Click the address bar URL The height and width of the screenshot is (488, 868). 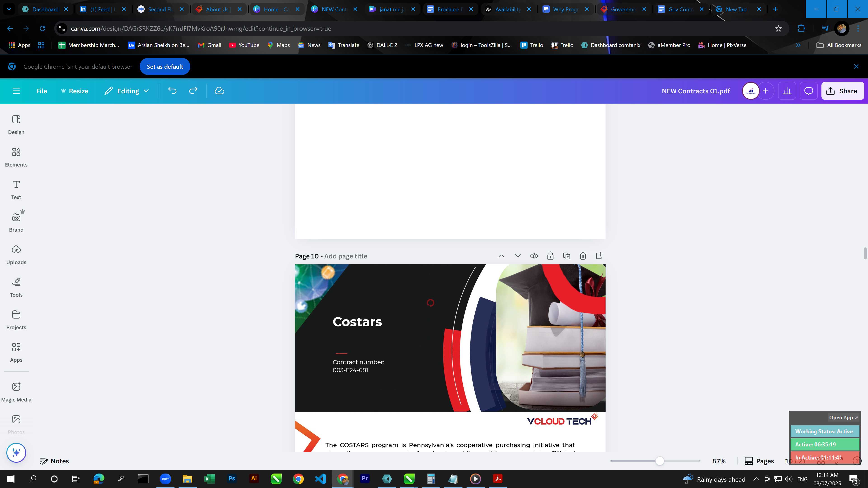click(x=201, y=29)
